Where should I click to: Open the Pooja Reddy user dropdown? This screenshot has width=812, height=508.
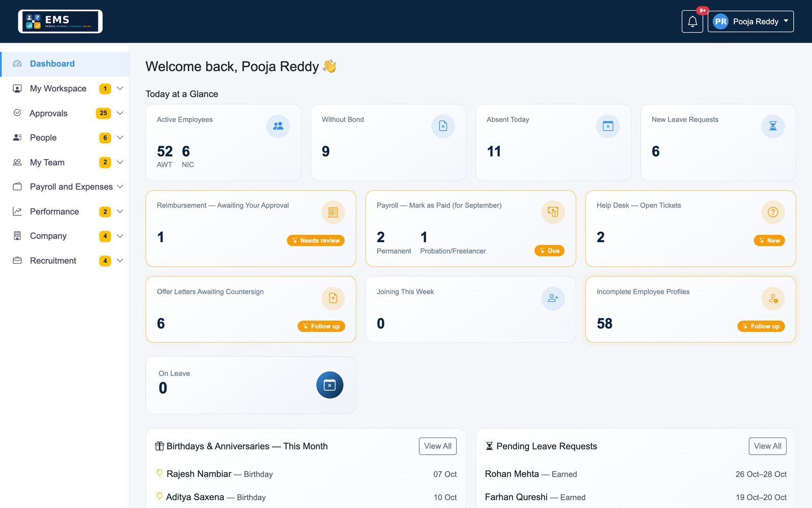pyautogui.click(x=751, y=21)
